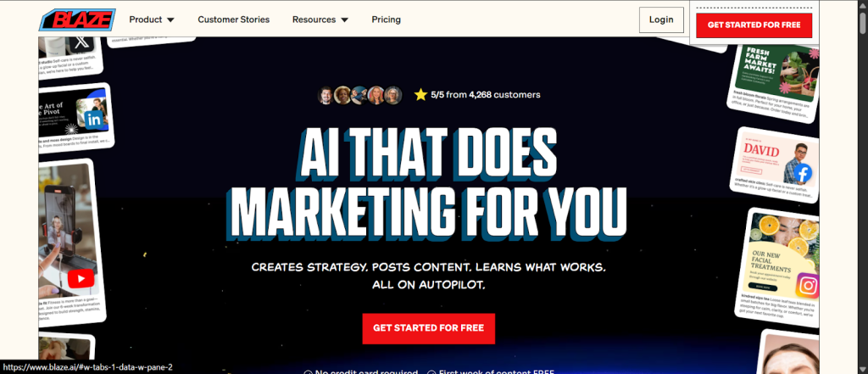
Task: Click the Facebook icon on David card
Action: 802,173
